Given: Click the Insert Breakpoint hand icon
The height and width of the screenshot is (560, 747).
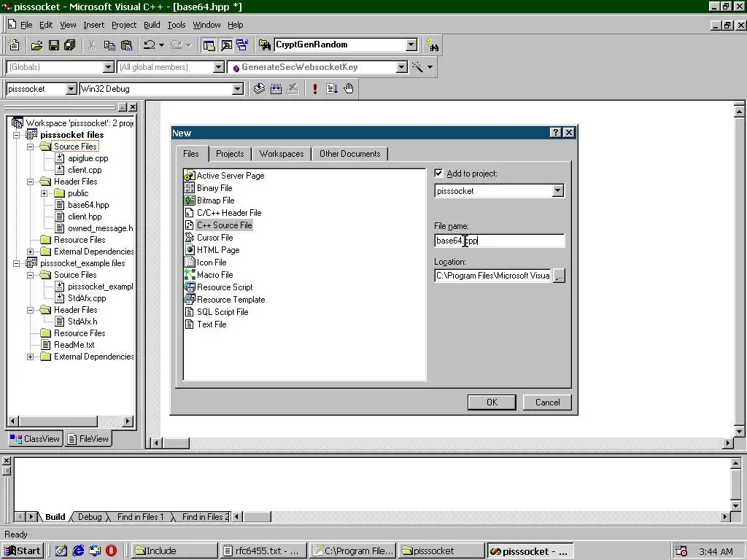Looking at the screenshot, I should (349, 88).
